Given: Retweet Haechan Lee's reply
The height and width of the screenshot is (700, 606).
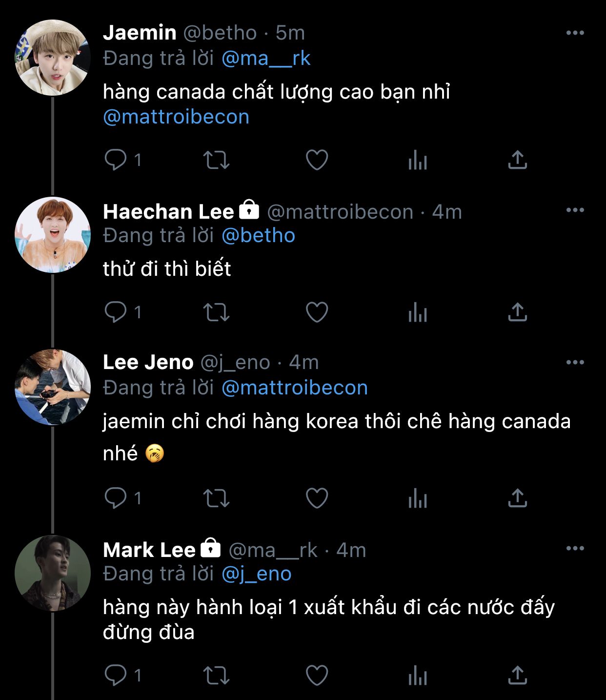Looking at the screenshot, I should (216, 312).
